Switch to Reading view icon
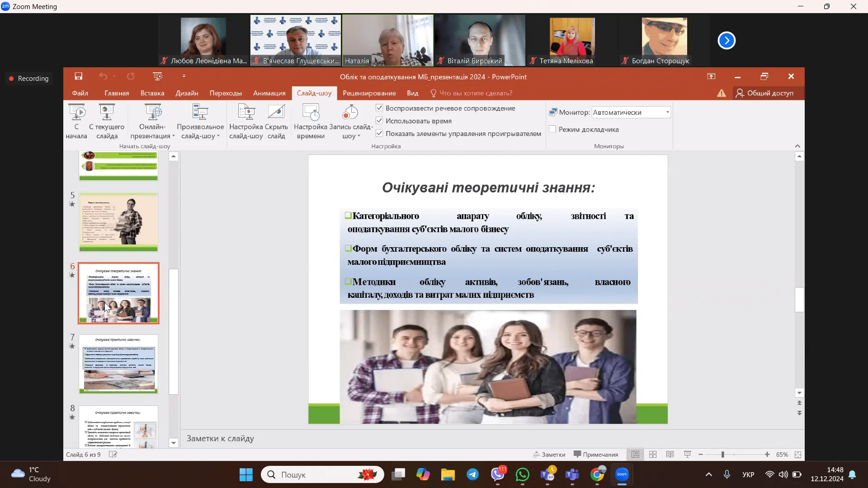868x488 pixels. pyautogui.click(x=670, y=455)
